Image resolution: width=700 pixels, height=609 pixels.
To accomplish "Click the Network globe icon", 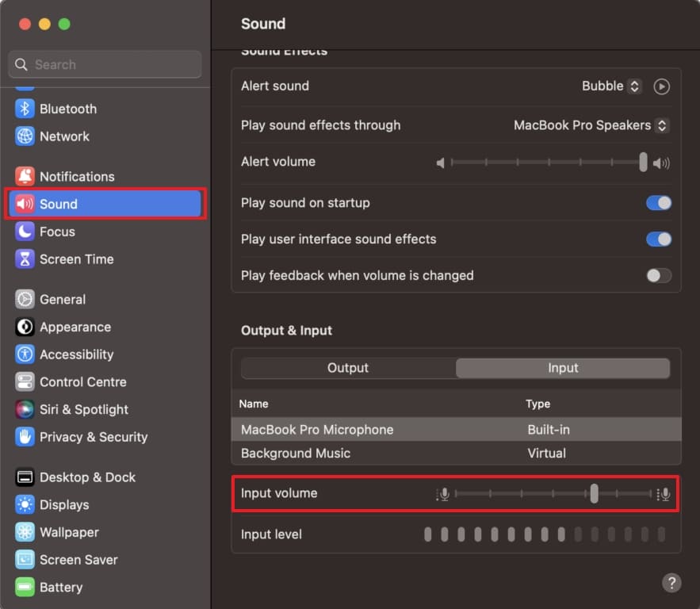I will click(25, 136).
